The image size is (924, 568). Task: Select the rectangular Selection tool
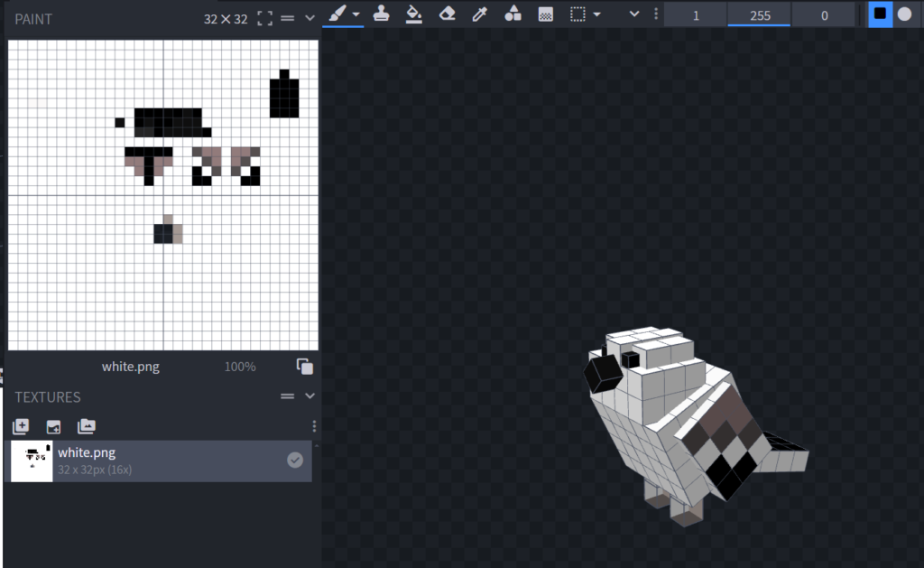(578, 14)
